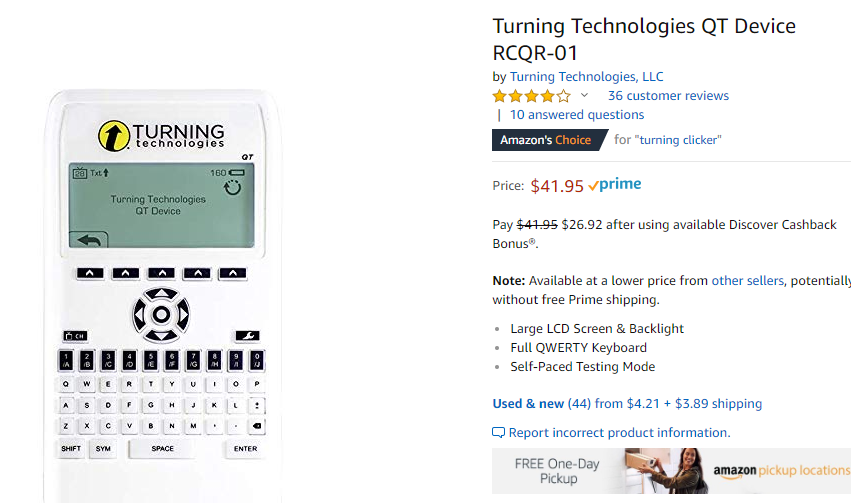Open the Used & new offers link
Image resolution: width=851 pixels, height=503 pixels.
(x=528, y=404)
